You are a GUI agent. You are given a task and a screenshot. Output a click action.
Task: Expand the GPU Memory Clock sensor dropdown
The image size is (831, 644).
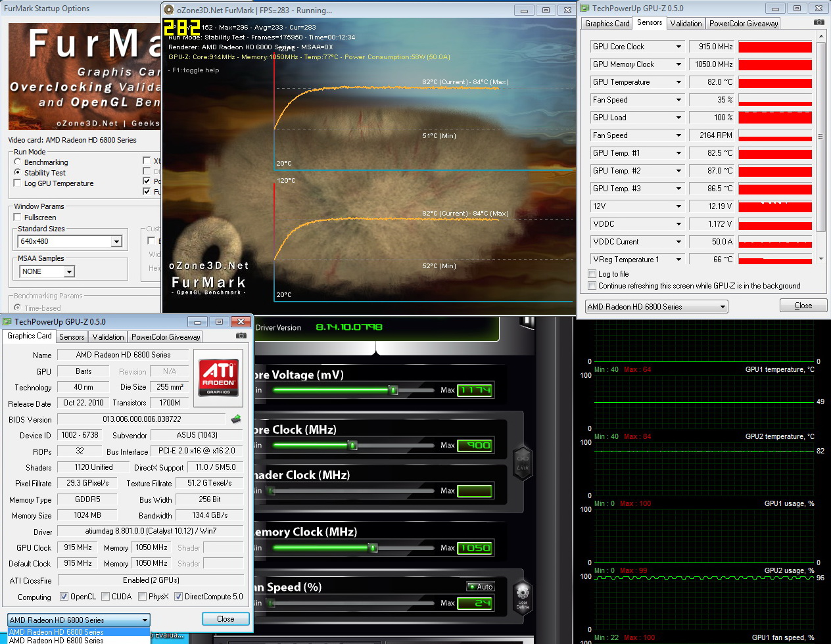click(678, 64)
